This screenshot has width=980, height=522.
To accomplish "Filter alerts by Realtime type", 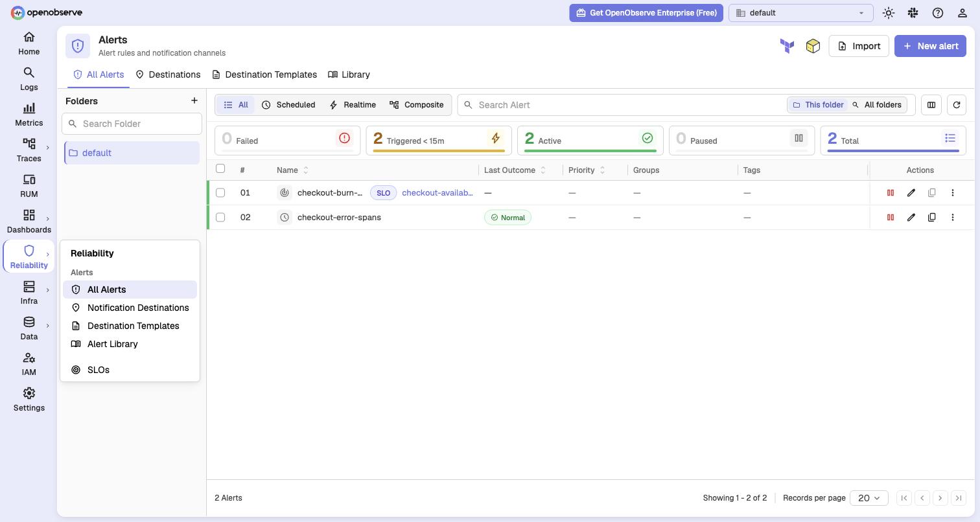I will coord(353,105).
